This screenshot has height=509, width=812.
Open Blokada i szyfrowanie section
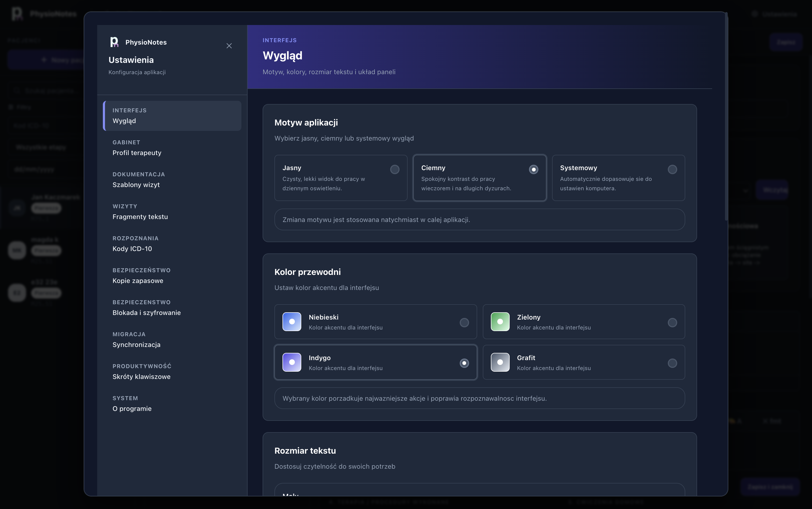pyautogui.click(x=172, y=308)
